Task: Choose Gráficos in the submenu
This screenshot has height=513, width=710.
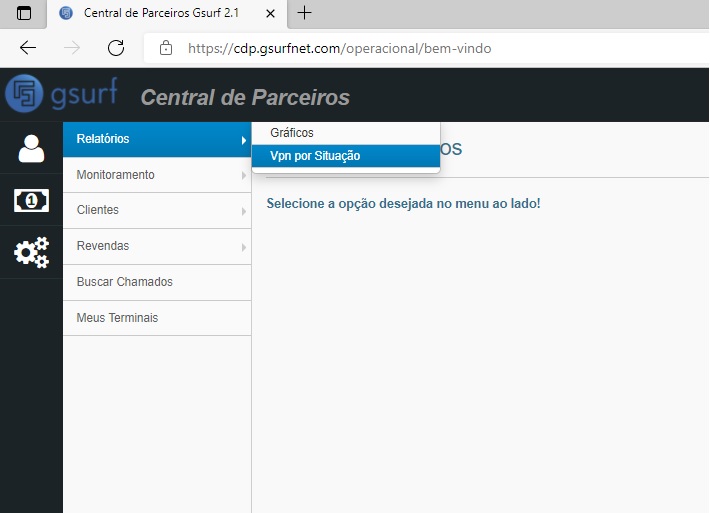Action: pos(346,133)
